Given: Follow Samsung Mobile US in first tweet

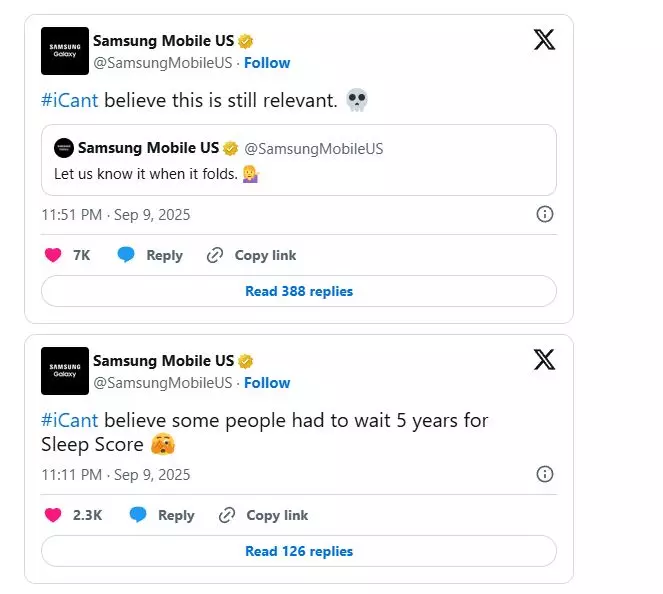Looking at the screenshot, I should click(267, 62).
